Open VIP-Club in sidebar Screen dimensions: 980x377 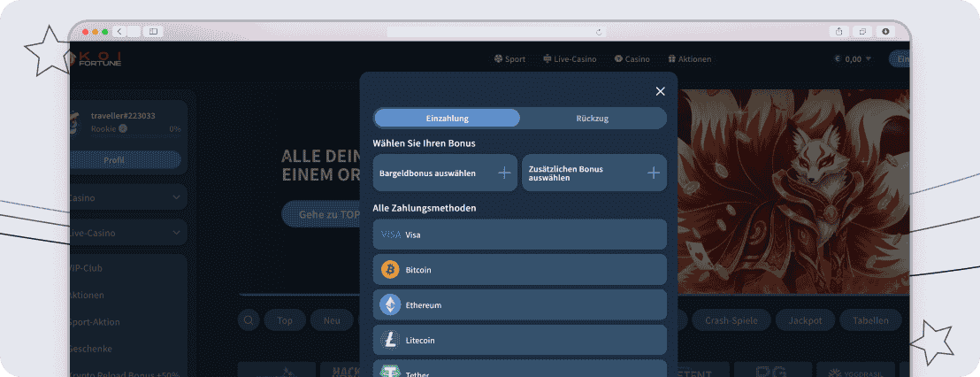pyautogui.click(x=87, y=268)
